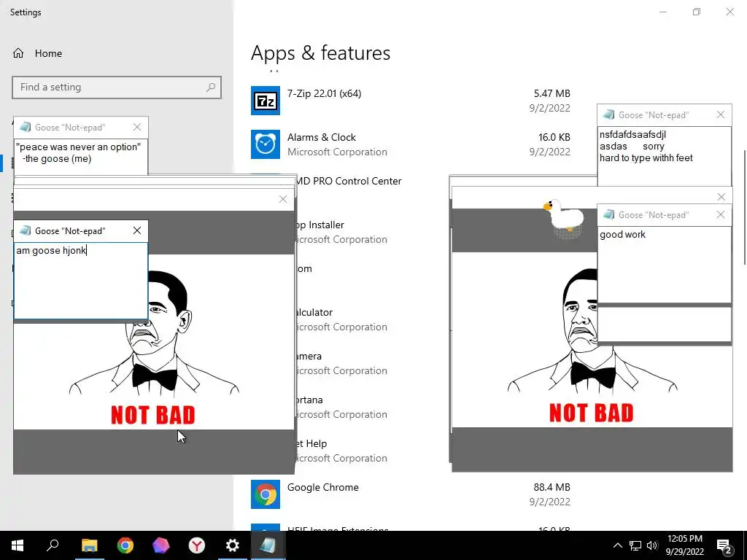Switch to Goose Not-epad taskbar icon
Image resolution: width=747 pixels, height=560 pixels.
(268, 545)
